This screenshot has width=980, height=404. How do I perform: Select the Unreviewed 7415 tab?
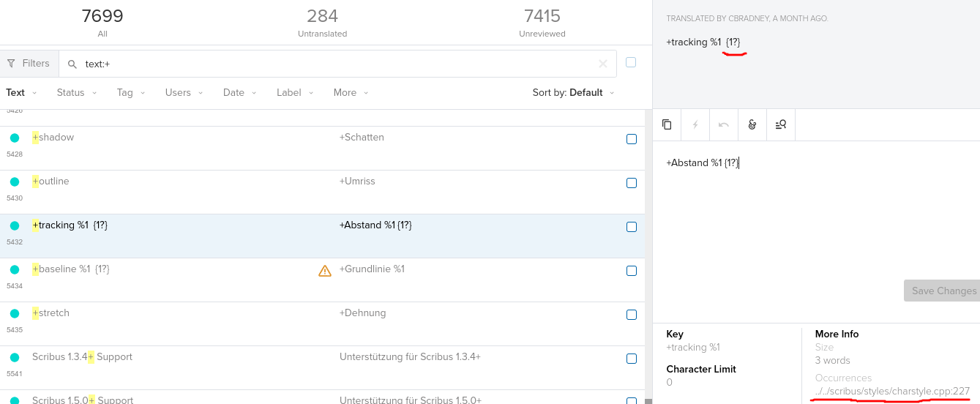[x=542, y=22]
